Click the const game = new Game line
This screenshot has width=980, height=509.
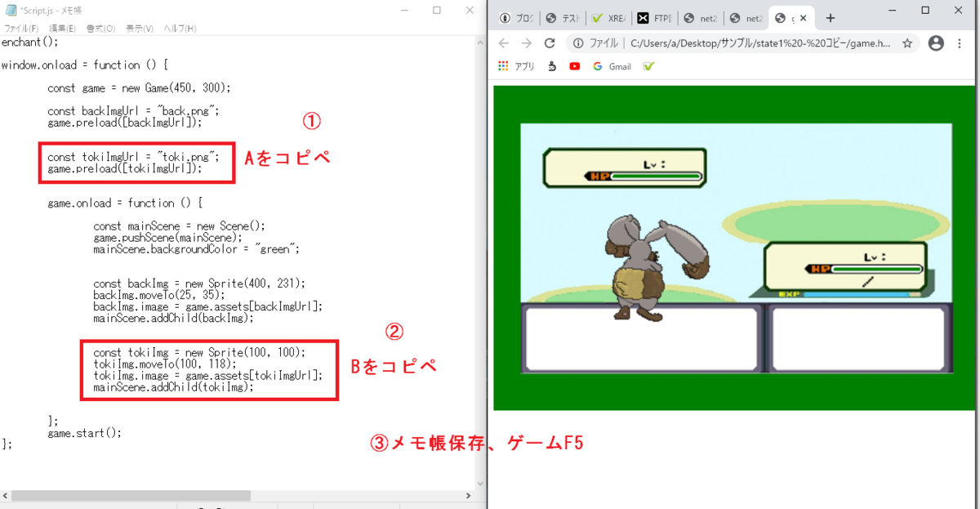coord(140,88)
